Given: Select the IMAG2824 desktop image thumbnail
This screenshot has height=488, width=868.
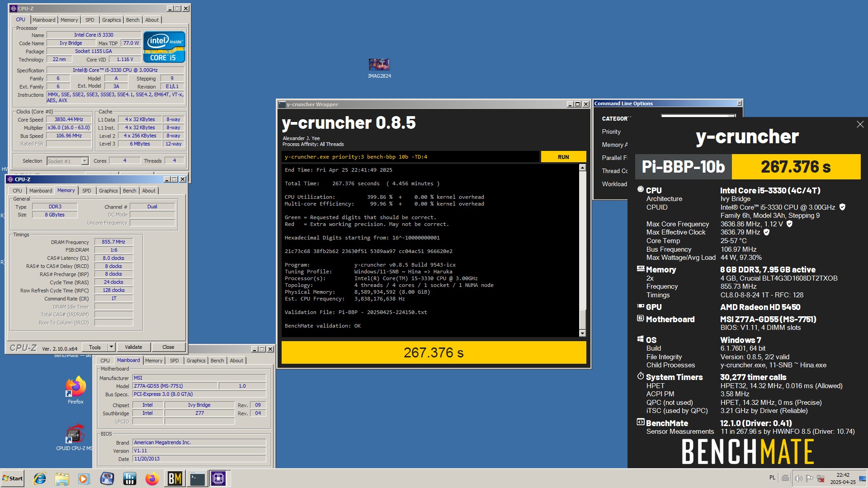Looking at the screenshot, I should point(379,69).
